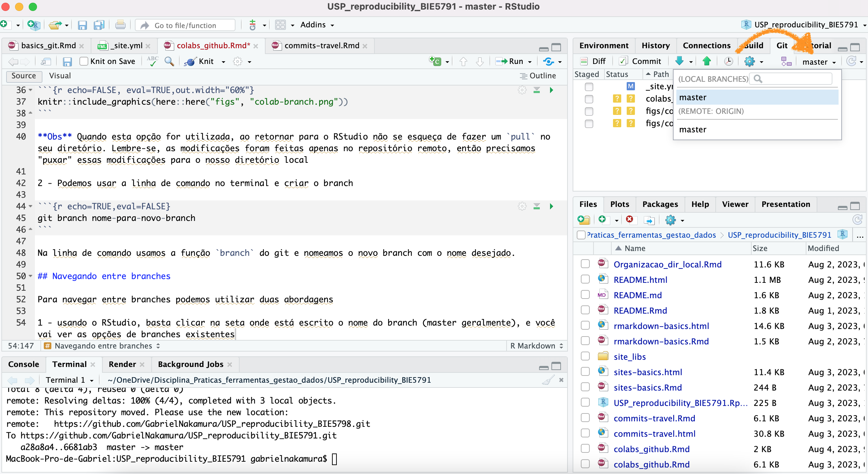Click the Knit document button

(x=199, y=62)
